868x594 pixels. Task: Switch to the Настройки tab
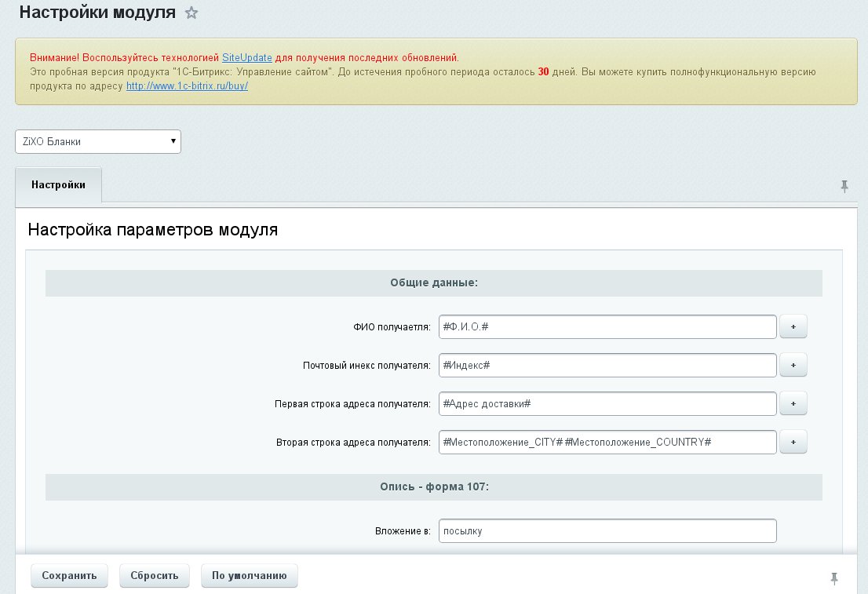58,185
